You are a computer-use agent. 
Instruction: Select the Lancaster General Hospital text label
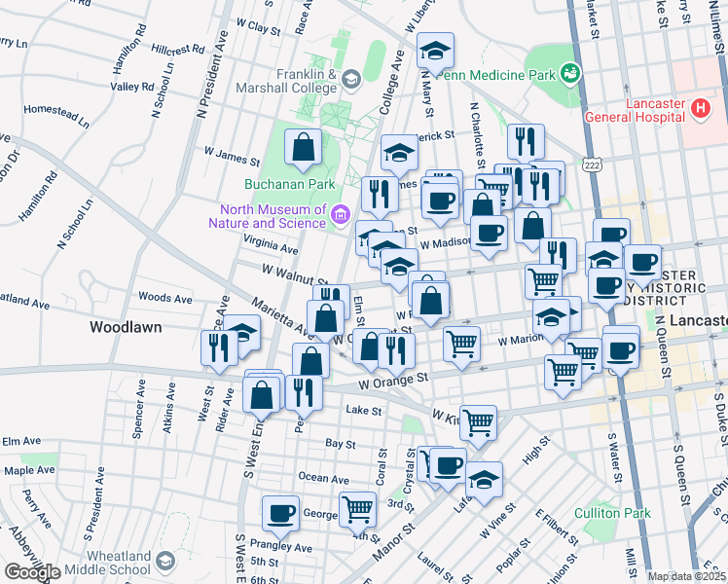click(x=635, y=110)
